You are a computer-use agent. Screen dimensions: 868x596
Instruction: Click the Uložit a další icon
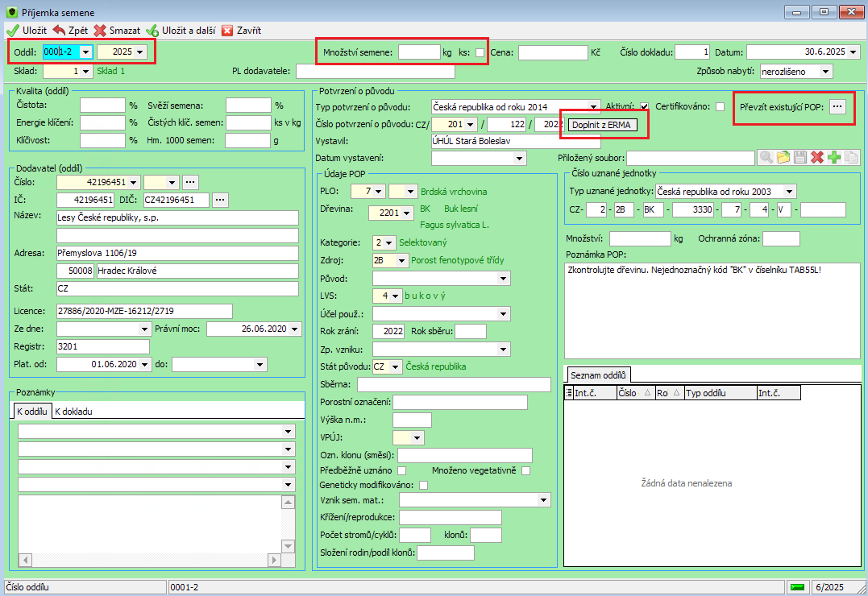click(x=152, y=31)
